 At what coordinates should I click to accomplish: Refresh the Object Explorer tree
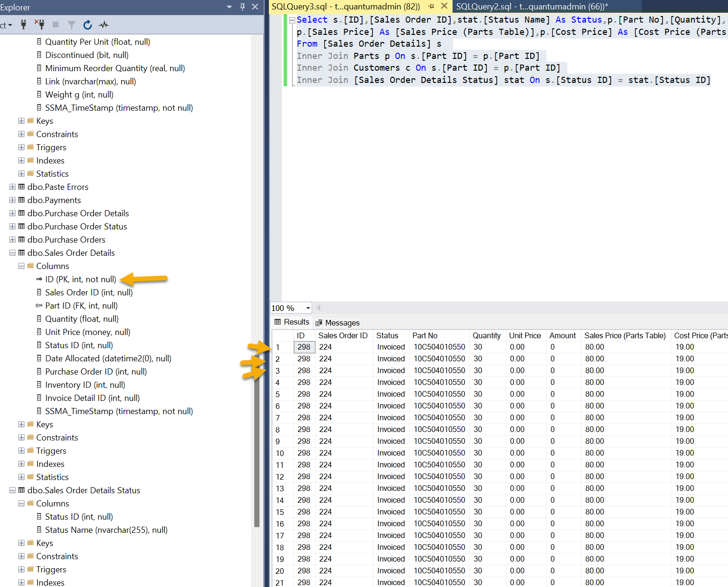tap(87, 25)
